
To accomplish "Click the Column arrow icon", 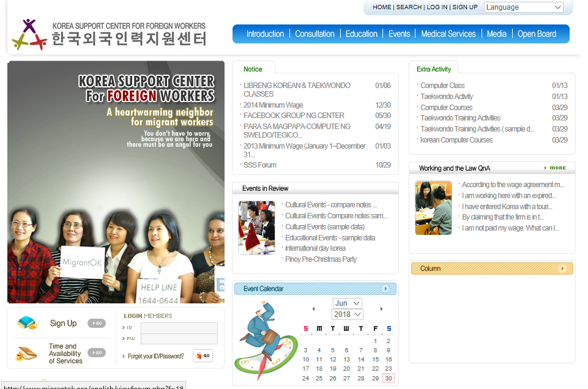I will click(x=562, y=269).
